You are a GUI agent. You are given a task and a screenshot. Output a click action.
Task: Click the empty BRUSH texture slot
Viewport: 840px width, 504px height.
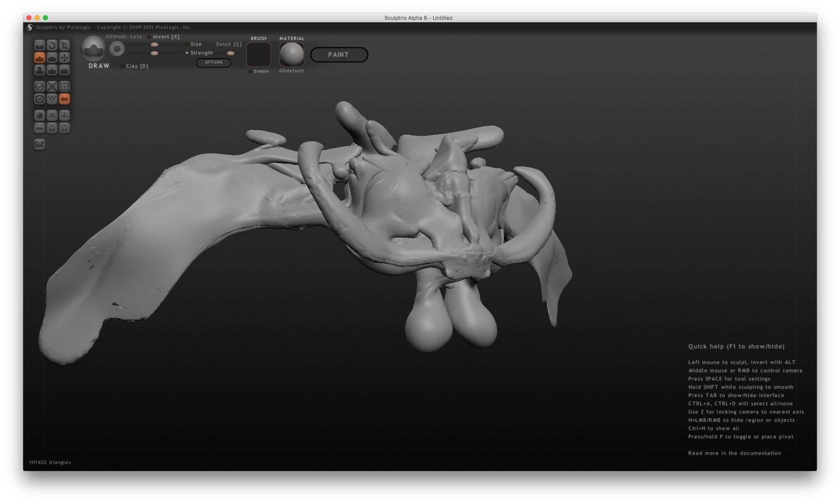point(259,54)
